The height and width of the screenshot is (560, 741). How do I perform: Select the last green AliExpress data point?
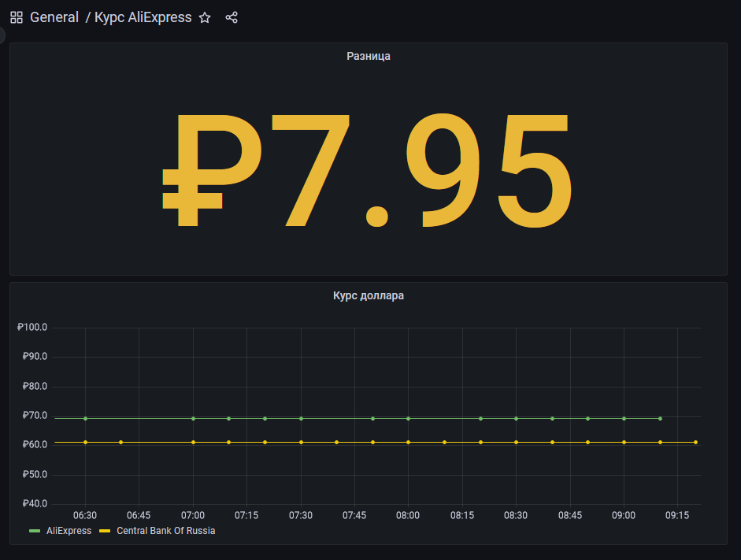point(660,418)
